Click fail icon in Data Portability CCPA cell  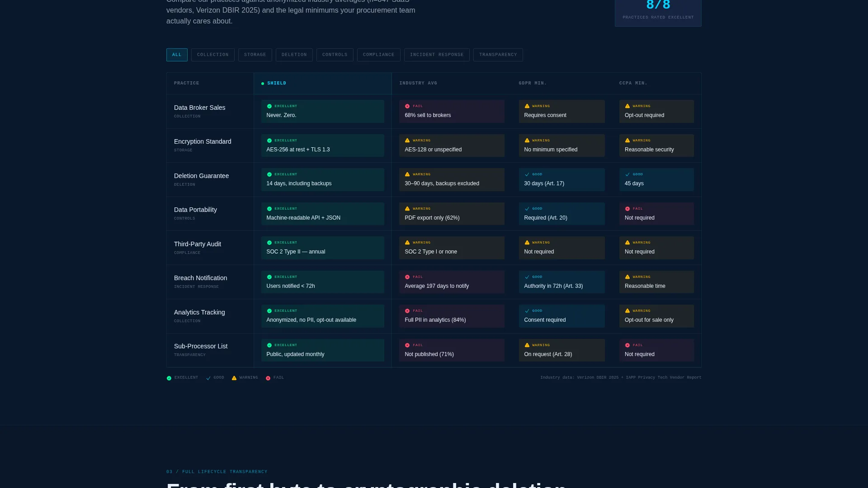[627, 209]
